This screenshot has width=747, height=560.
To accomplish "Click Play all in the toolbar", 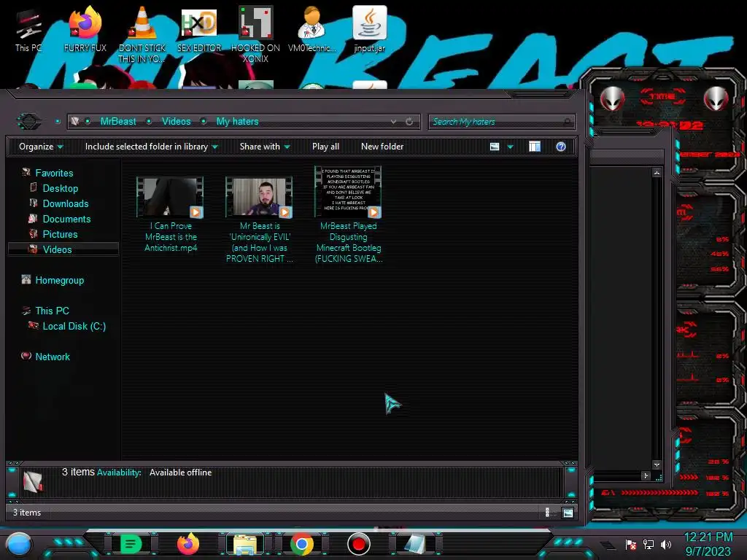I will [x=325, y=147].
